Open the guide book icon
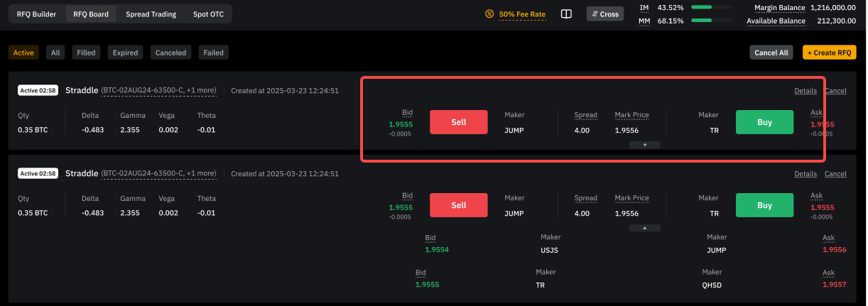Viewport: 868px width, 306px height. pos(566,13)
